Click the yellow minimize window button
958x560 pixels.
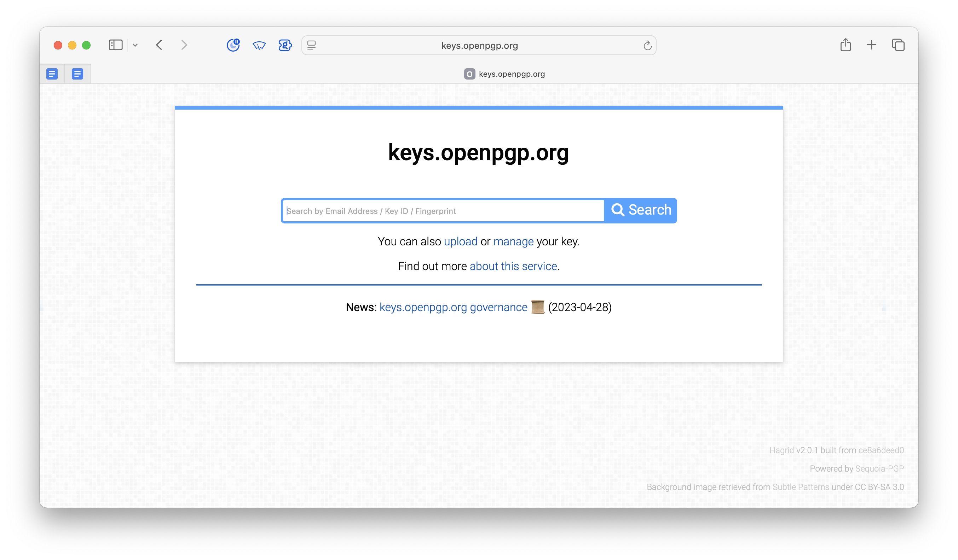pos(72,45)
